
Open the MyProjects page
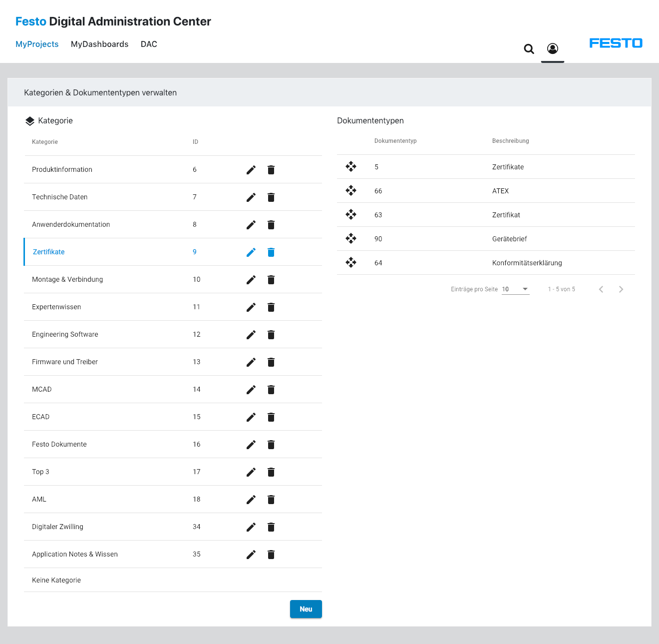(37, 44)
